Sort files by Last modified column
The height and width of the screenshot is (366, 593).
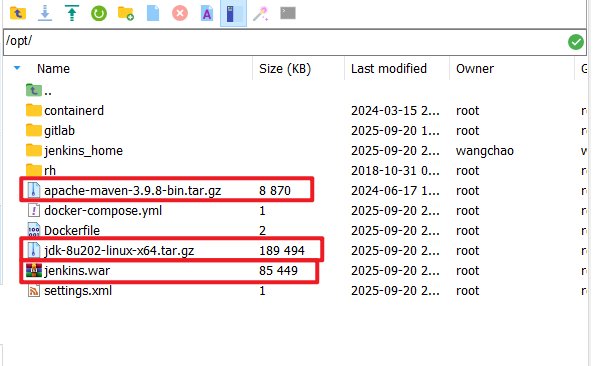pyautogui.click(x=389, y=69)
